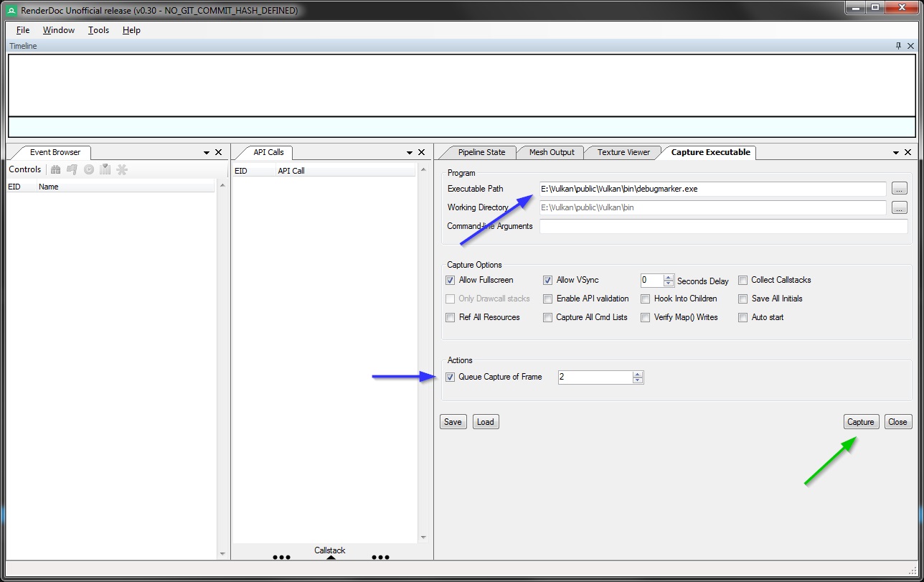Switch to Mesh Output tab

pos(552,152)
